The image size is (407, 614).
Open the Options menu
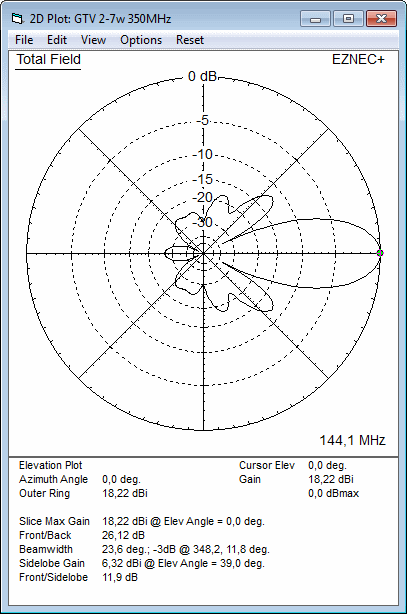click(x=141, y=40)
